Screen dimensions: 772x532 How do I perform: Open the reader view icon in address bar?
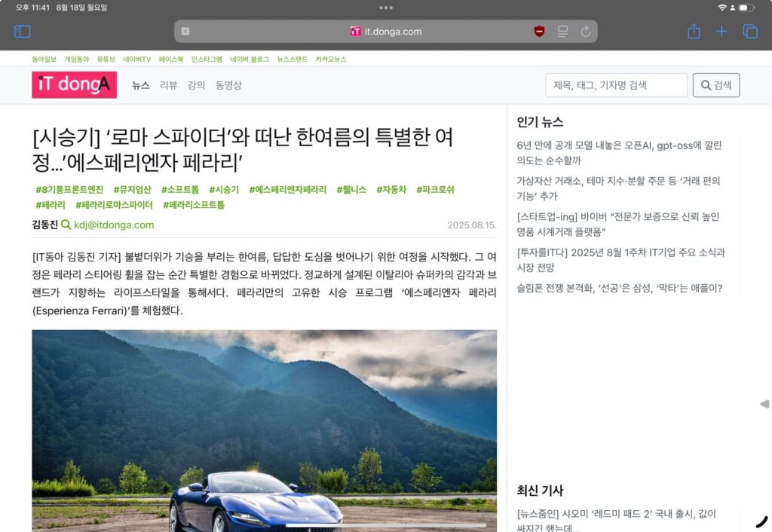point(562,32)
